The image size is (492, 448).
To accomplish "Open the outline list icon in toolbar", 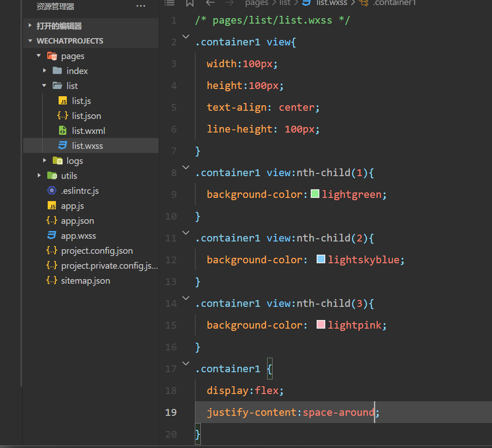I will (x=169, y=3).
